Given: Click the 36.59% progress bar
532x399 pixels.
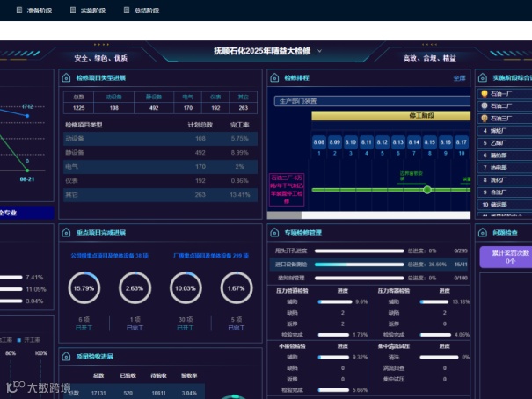Looking at the screenshot, I should click(x=360, y=265).
